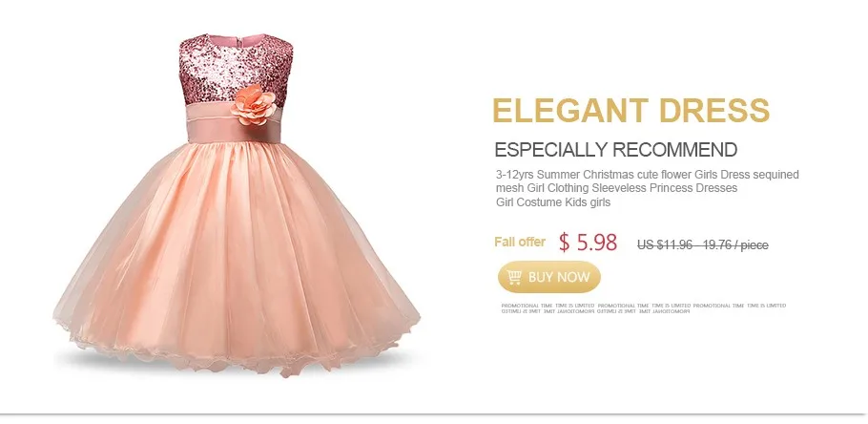Image resolution: width=868 pixels, height=424 pixels.
Task: Click the crossed-out US $11.96 - 19.76 price
Action: pos(702,245)
